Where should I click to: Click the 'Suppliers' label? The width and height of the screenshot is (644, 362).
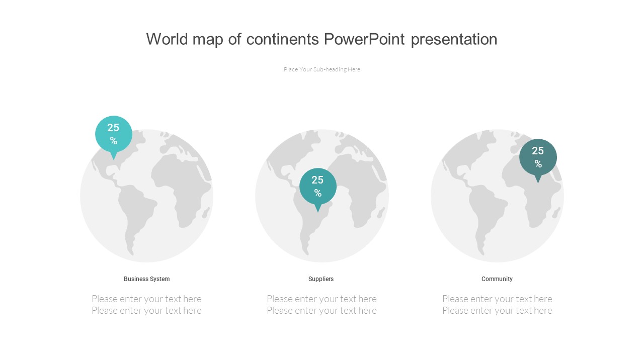321,279
